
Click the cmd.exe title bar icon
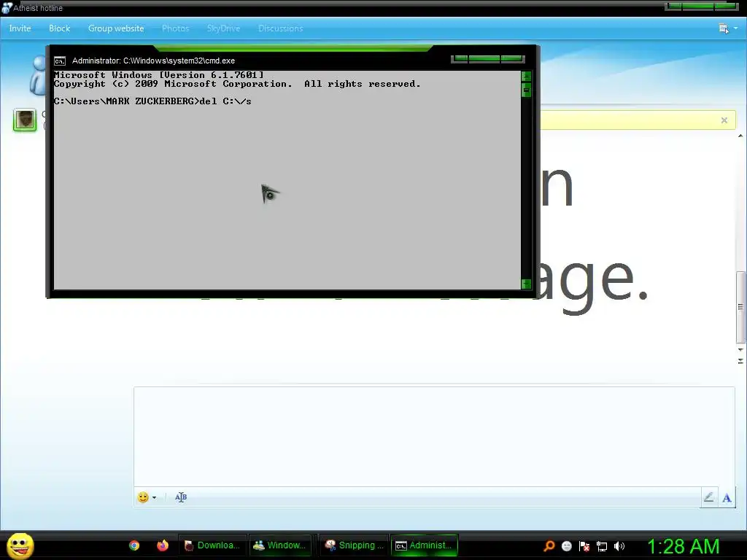coord(60,61)
